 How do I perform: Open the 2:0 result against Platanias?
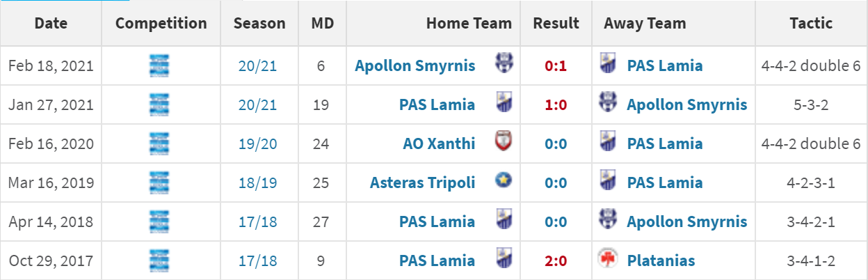556,261
